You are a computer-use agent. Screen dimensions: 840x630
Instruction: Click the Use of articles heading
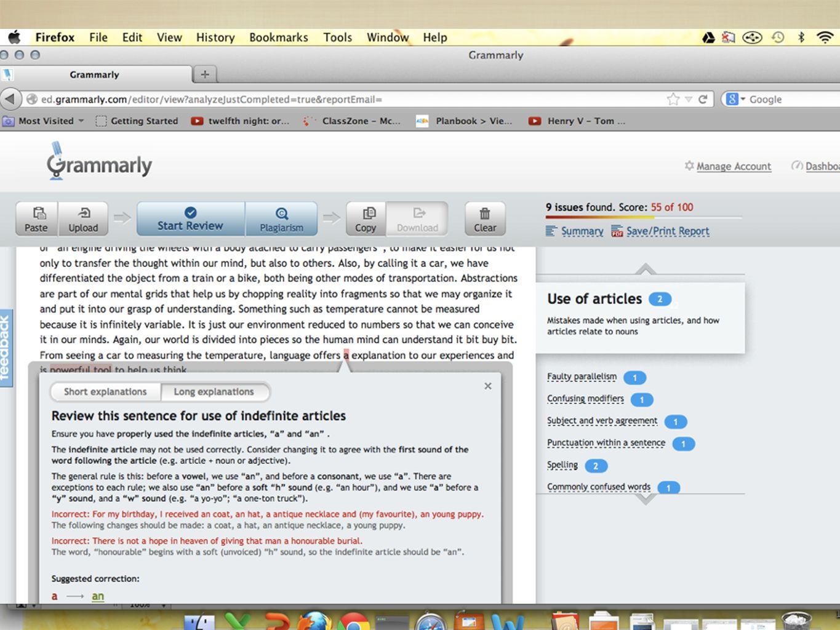(594, 299)
